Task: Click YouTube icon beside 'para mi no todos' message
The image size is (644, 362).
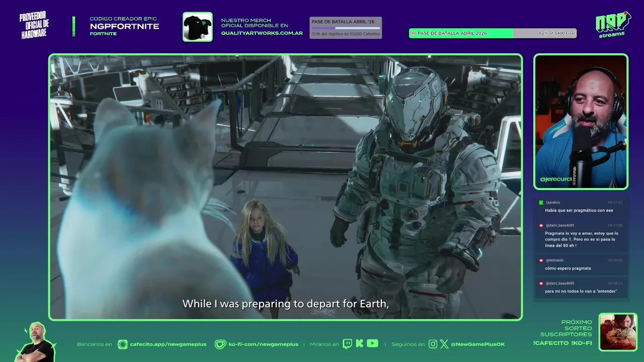Action: click(541, 284)
